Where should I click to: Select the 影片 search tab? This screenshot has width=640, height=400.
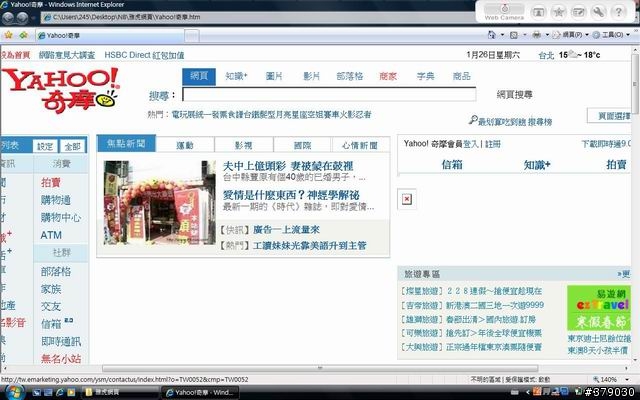point(311,76)
